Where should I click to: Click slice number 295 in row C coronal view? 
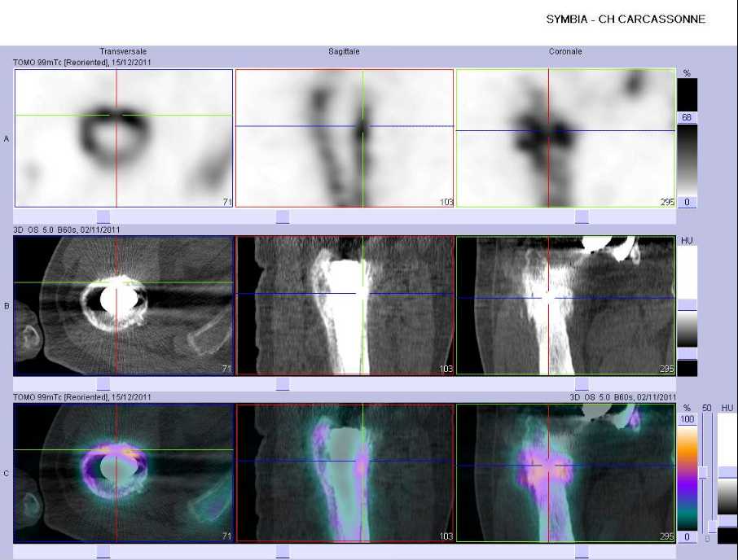pos(667,536)
